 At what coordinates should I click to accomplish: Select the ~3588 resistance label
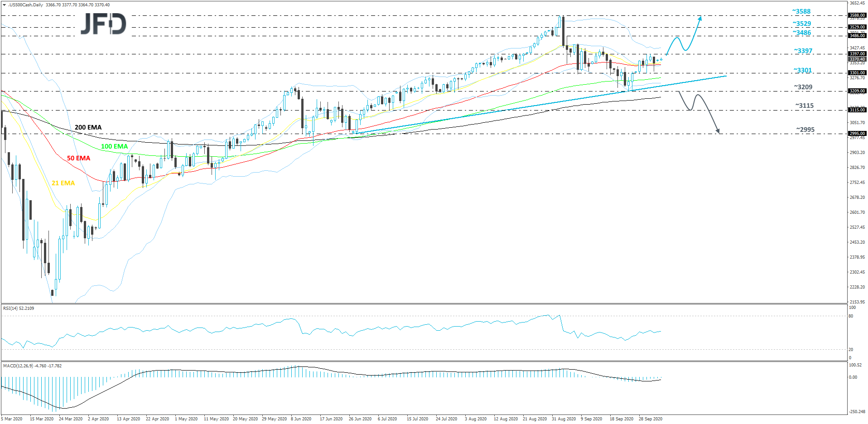coord(801,12)
